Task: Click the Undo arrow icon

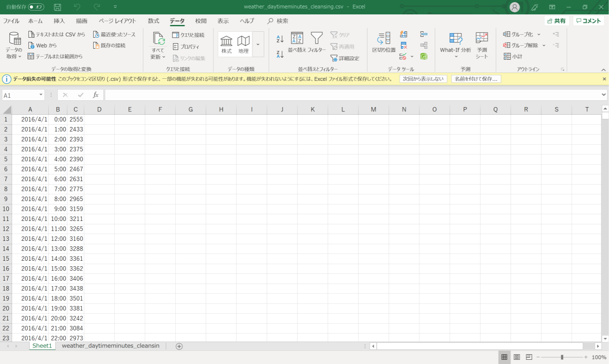Action: pyautogui.click(x=77, y=7)
